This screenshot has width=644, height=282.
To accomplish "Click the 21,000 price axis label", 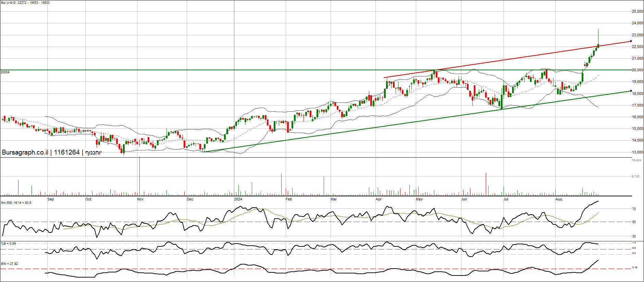I will click(637, 59).
